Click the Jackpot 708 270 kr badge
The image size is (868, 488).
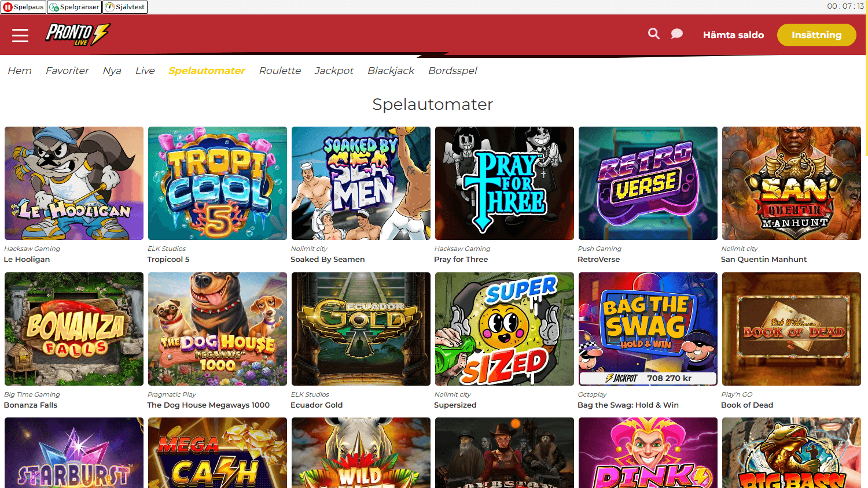point(648,378)
